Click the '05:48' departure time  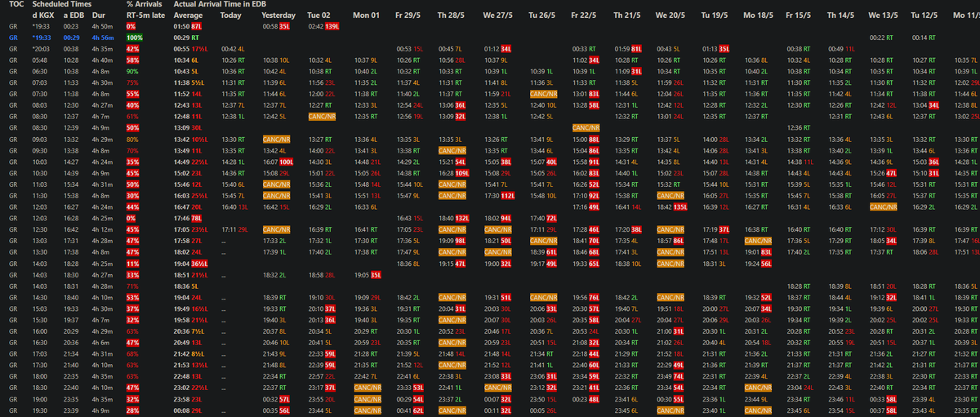[41, 60]
